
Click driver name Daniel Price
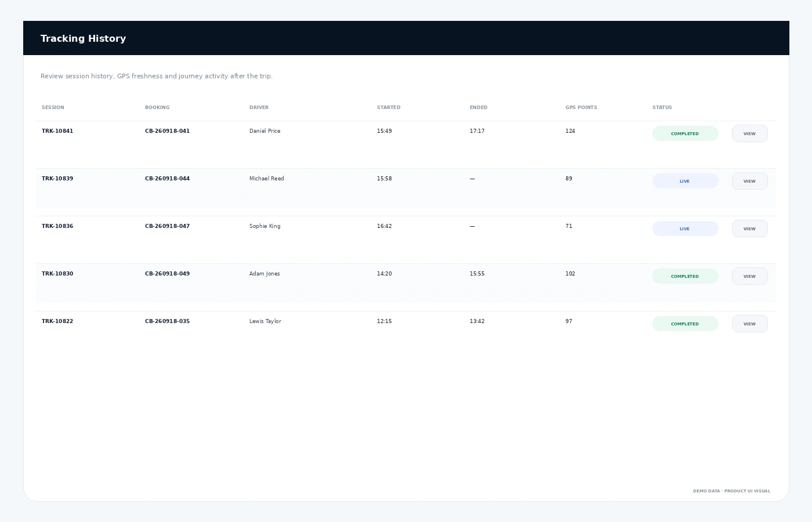pyautogui.click(x=265, y=131)
